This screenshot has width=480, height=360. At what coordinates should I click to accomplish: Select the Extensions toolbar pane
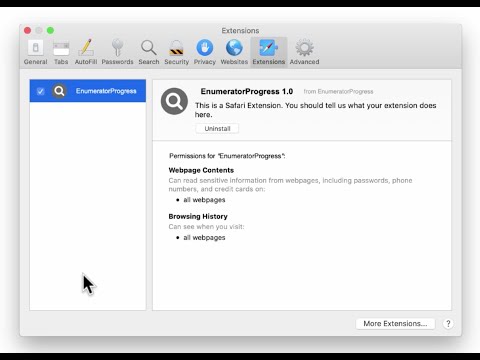point(269,53)
